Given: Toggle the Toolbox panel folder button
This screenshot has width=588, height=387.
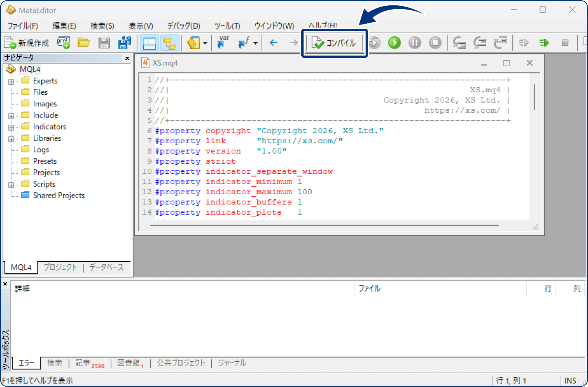Looking at the screenshot, I should [x=169, y=43].
